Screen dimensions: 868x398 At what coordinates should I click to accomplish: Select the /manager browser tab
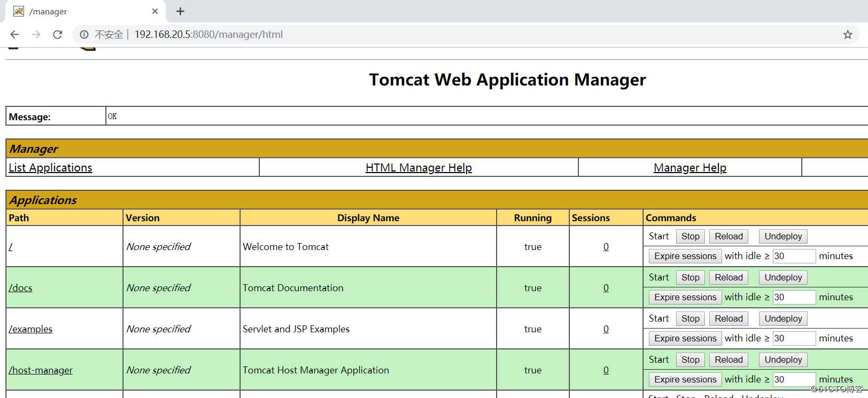pyautogui.click(x=86, y=11)
